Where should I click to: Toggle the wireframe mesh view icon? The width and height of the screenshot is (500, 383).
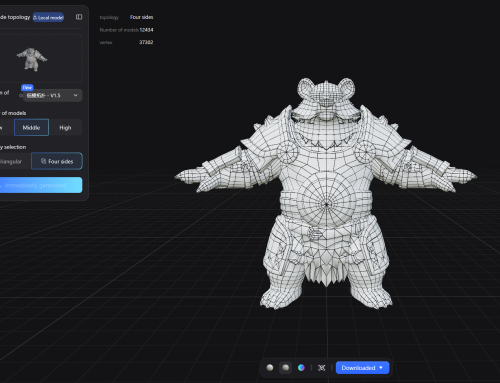coord(321,368)
